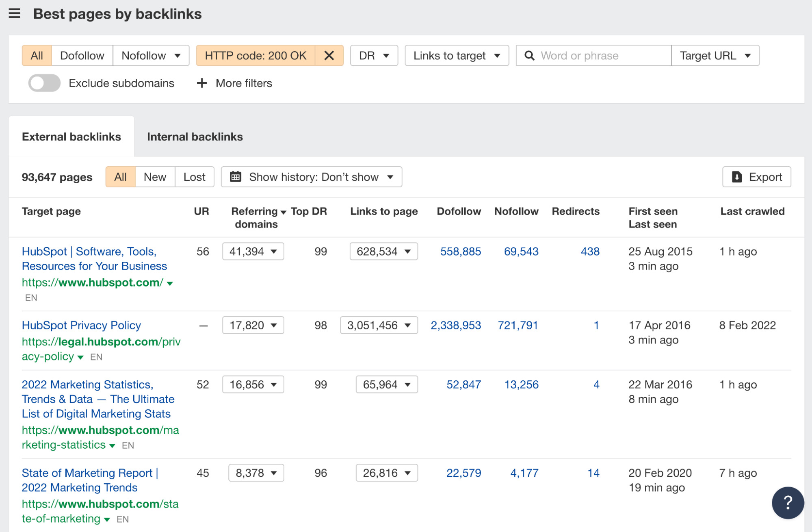
Task: Sort by Last crawled column
Action: click(752, 211)
